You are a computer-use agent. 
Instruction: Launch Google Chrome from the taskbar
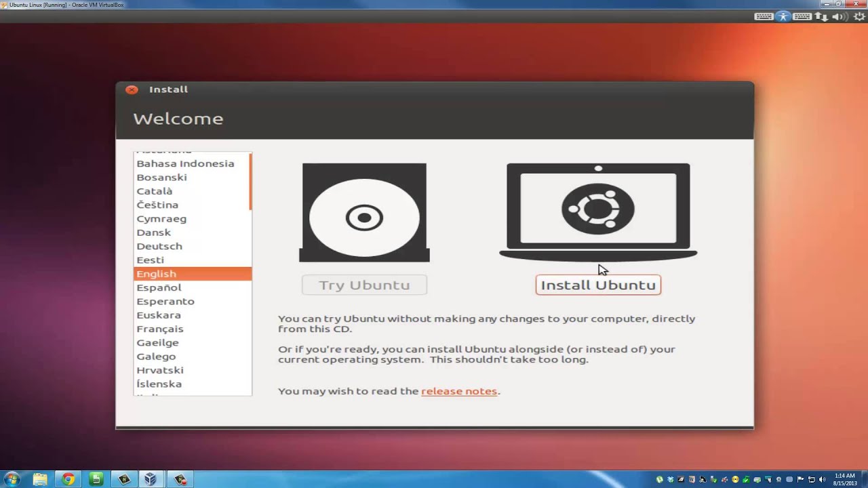(x=68, y=479)
